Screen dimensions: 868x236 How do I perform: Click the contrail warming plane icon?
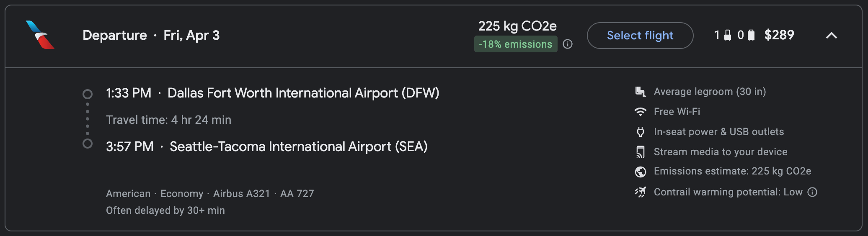(x=640, y=192)
